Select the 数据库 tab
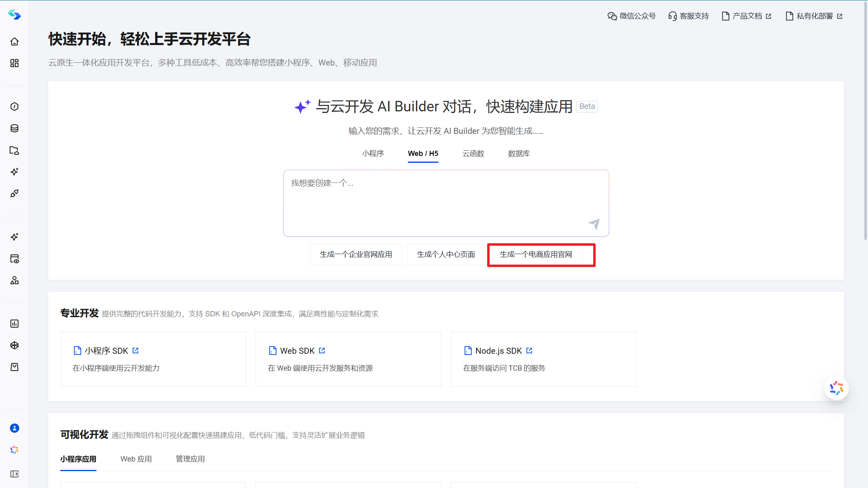The width and height of the screenshot is (868, 488). (519, 154)
